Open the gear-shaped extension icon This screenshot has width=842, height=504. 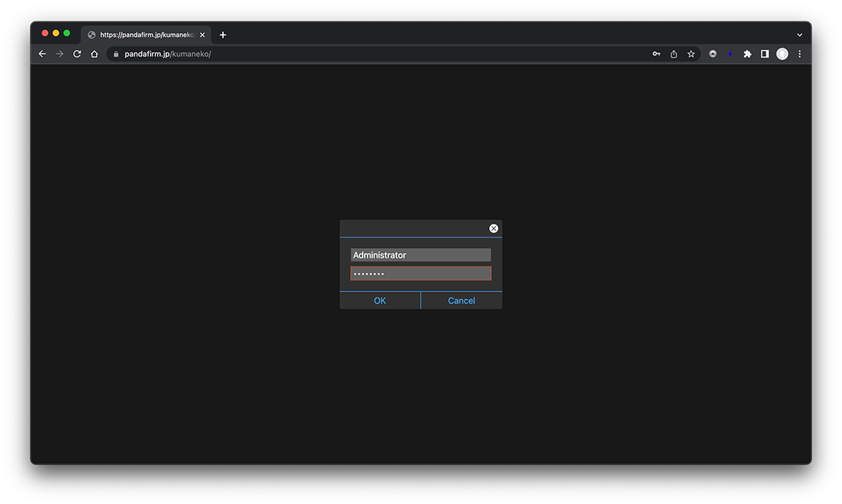click(x=713, y=54)
